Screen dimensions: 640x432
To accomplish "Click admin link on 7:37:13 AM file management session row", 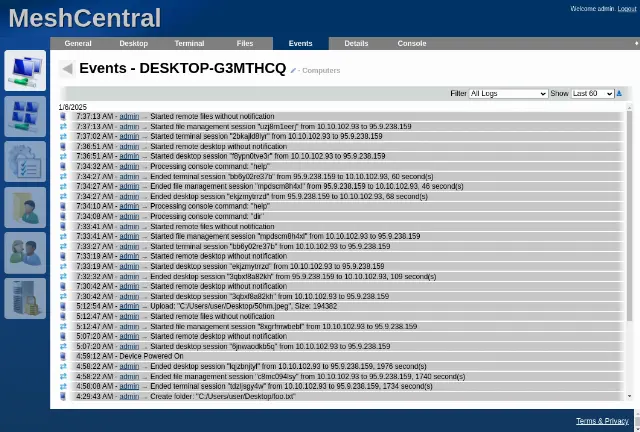I will pos(129,127).
